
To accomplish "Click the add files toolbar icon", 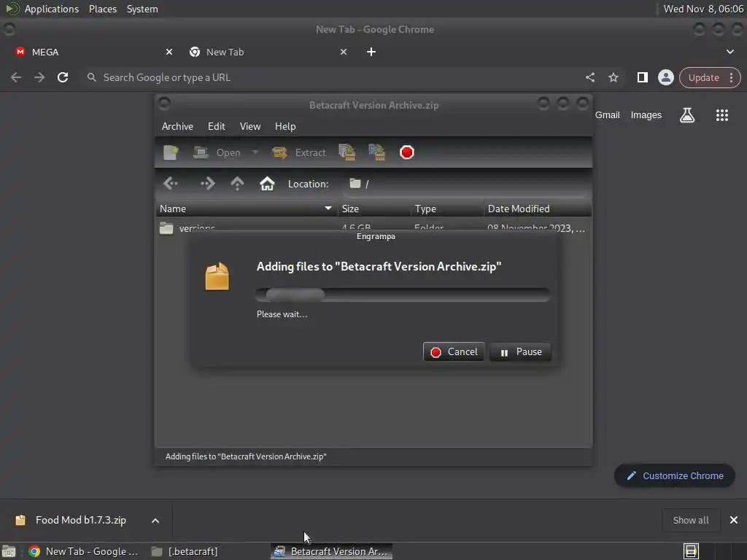I will (x=347, y=152).
